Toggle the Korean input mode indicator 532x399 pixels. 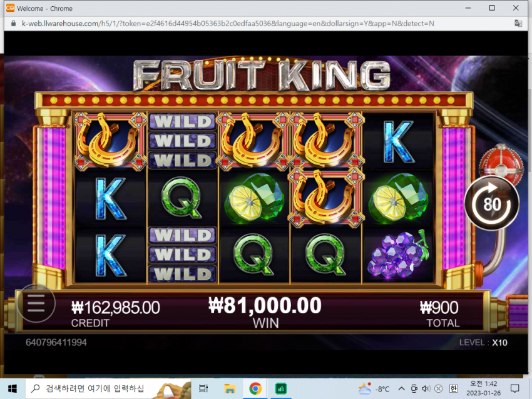click(x=453, y=388)
